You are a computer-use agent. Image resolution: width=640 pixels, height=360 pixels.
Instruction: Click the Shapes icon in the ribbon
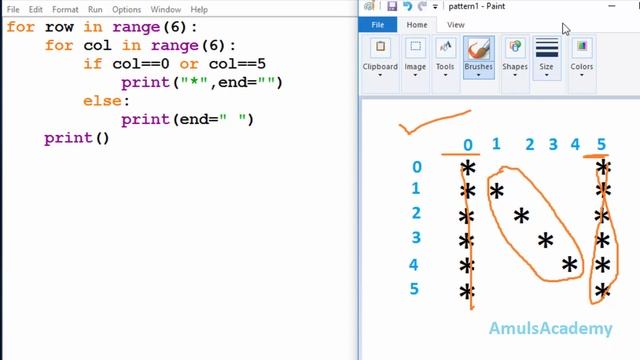click(515, 48)
